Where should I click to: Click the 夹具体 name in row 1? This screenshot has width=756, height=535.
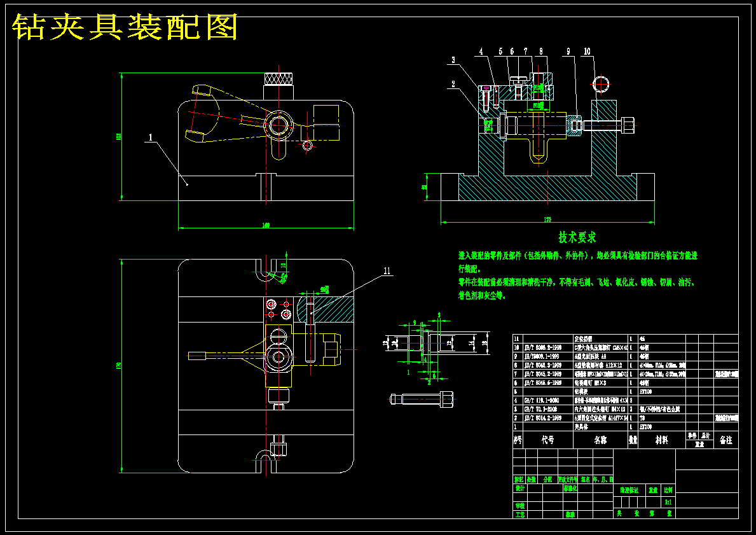(582, 427)
